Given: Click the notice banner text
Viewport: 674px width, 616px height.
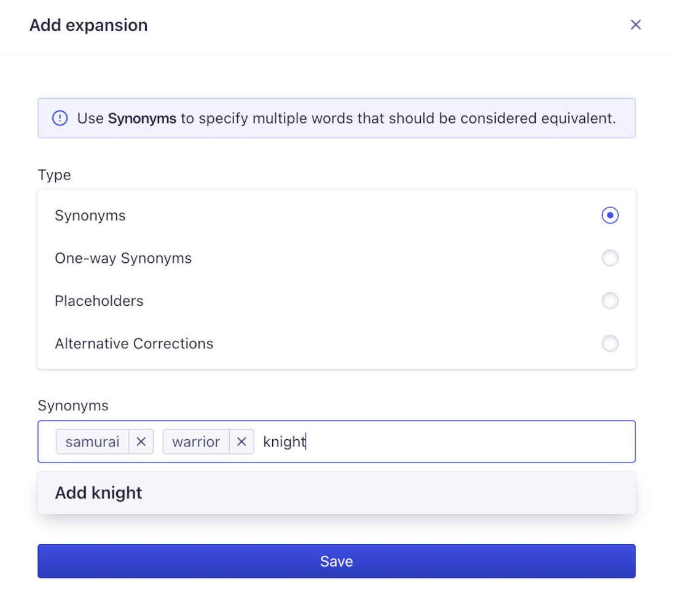Looking at the screenshot, I should click(x=344, y=118).
